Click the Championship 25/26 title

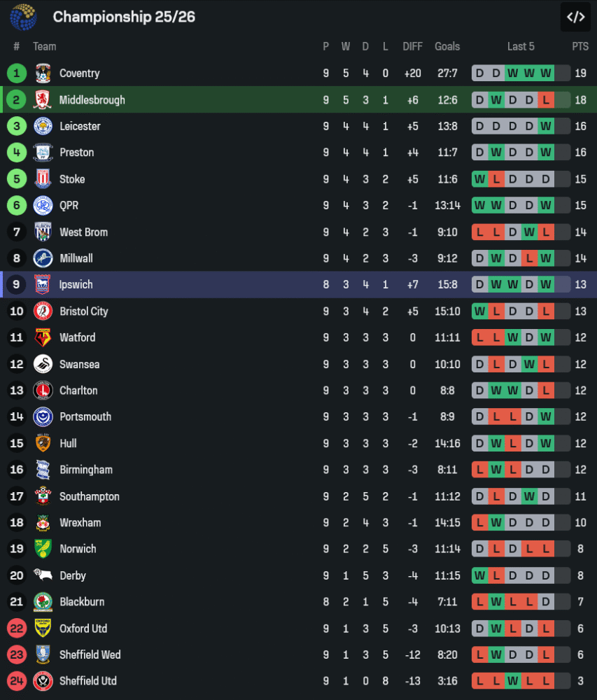click(x=124, y=17)
